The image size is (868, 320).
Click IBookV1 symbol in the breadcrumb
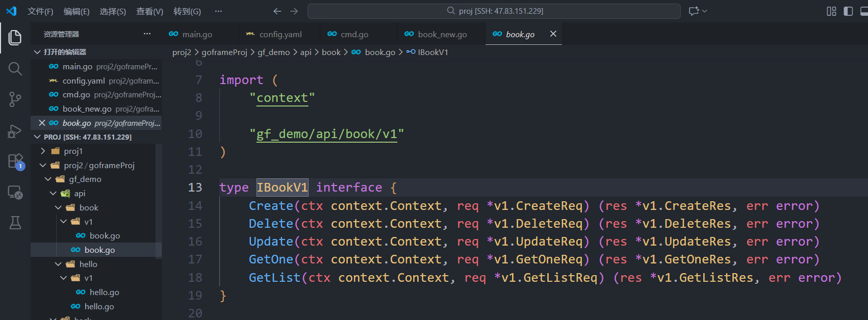(x=433, y=52)
